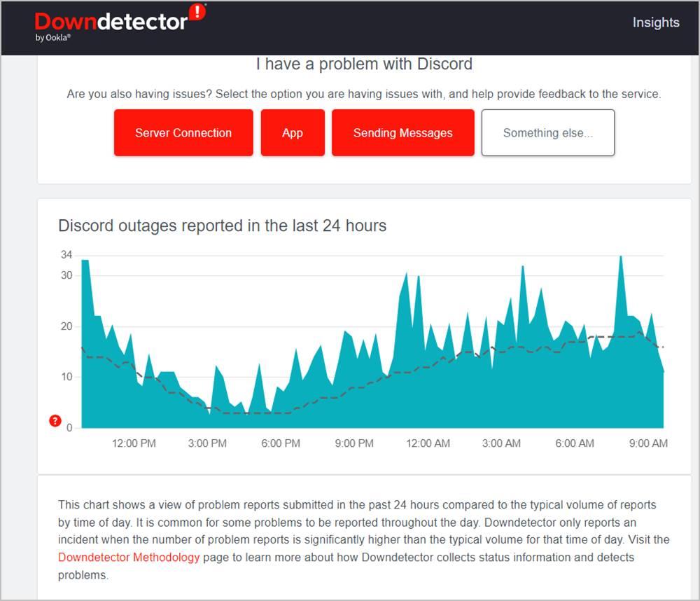Report a Server Connection problem
700x601 pixels.
(183, 132)
